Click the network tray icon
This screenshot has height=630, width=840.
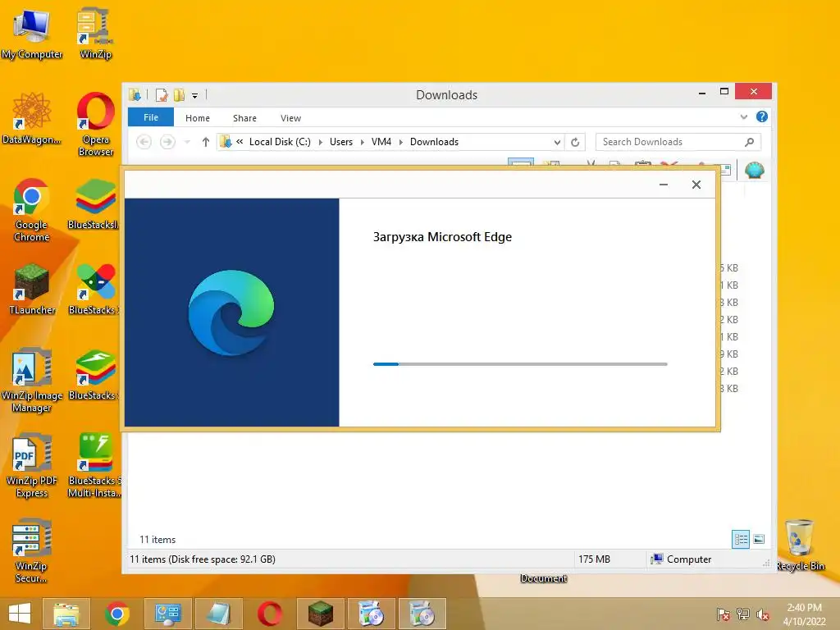tap(743, 614)
